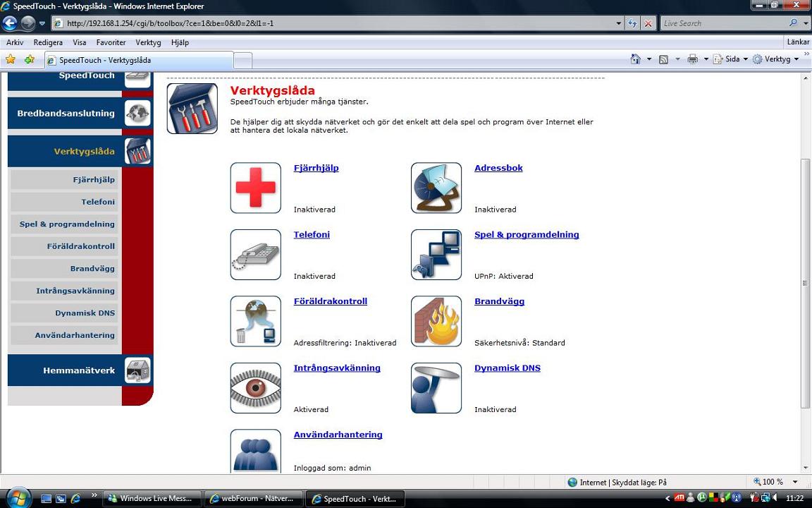812x508 pixels.
Task: Open the Visa menu
Action: [x=79, y=42]
